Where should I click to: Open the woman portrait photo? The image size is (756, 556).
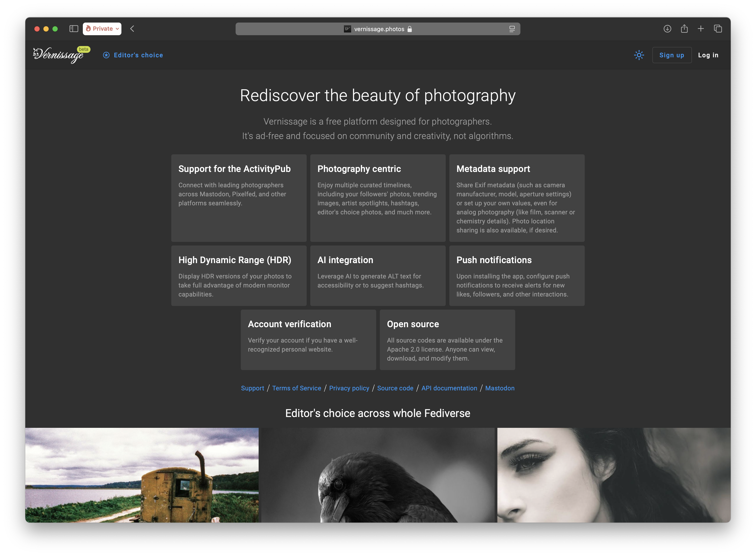614,475
